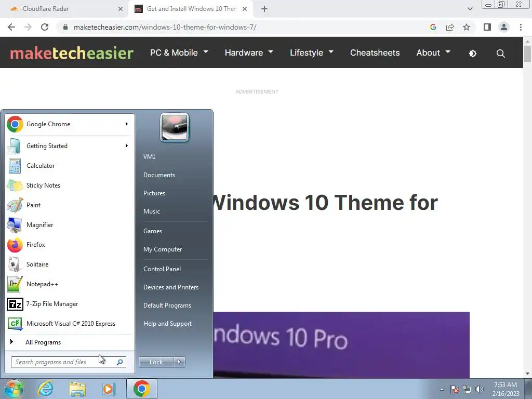Launch Notepad++
Viewport: 532px width, 399px height.
(68, 284)
